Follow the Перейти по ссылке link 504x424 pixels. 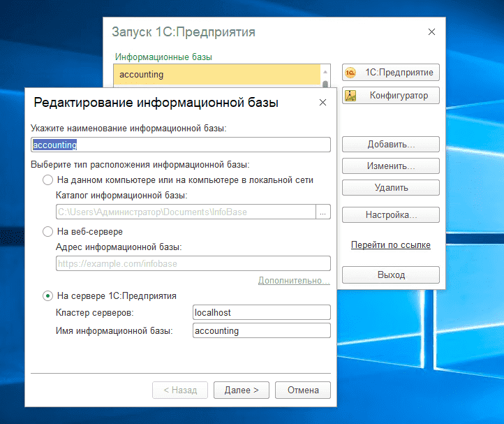[x=390, y=244]
